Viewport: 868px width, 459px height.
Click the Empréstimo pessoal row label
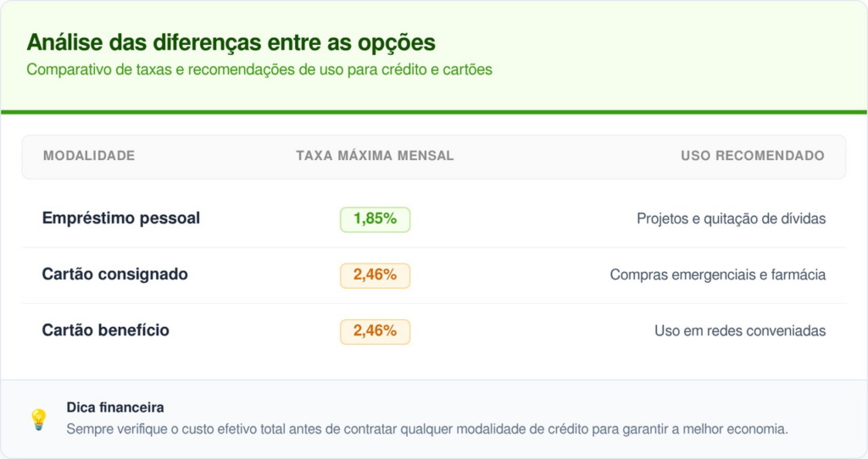tap(121, 218)
